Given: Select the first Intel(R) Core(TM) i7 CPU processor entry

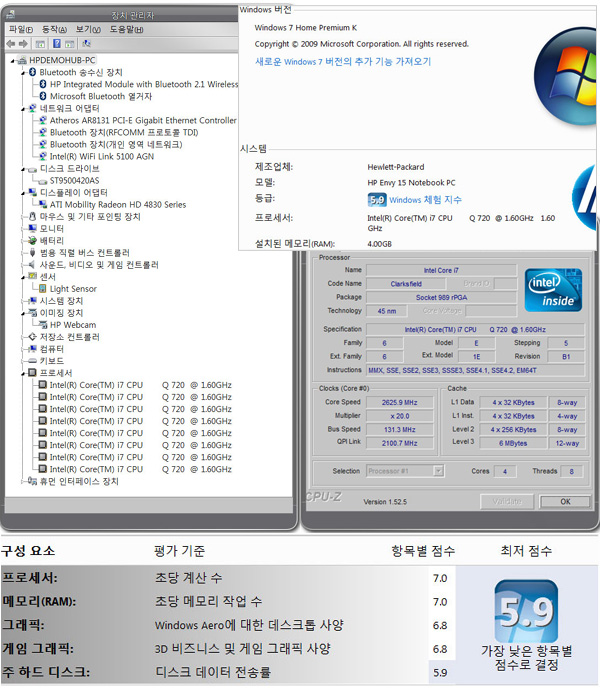Looking at the screenshot, I should [140, 385].
